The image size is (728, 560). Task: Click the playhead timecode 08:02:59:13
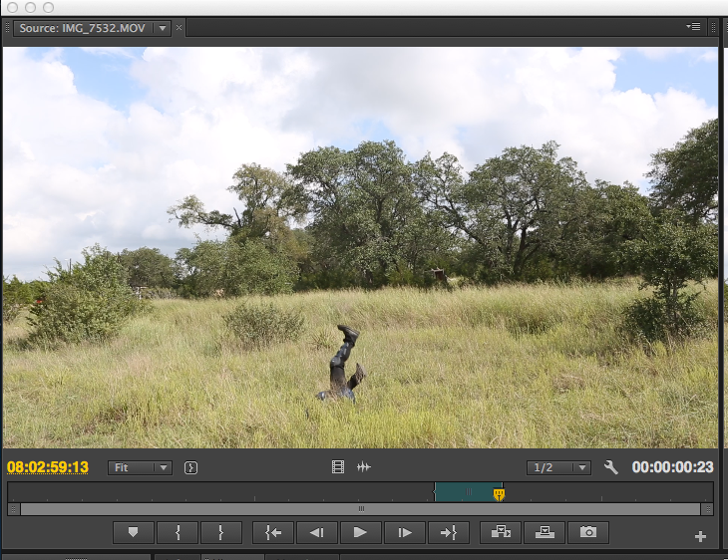click(x=47, y=466)
